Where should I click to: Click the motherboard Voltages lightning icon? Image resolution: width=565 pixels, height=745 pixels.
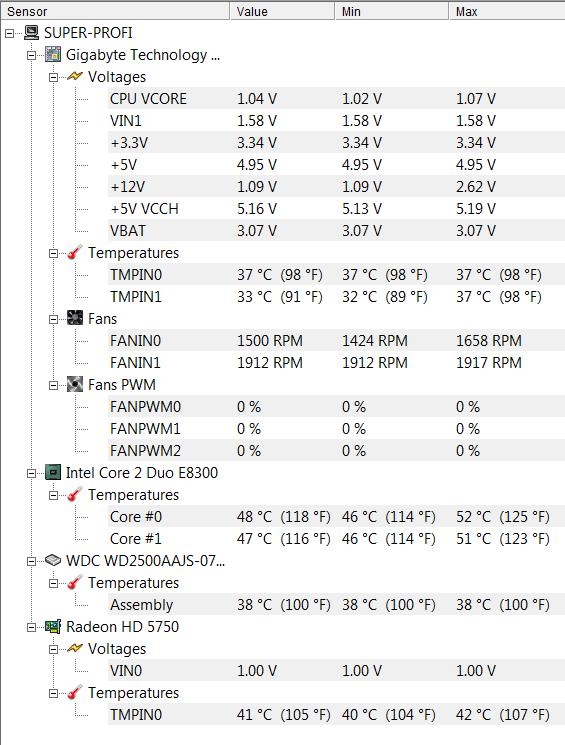(75, 76)
